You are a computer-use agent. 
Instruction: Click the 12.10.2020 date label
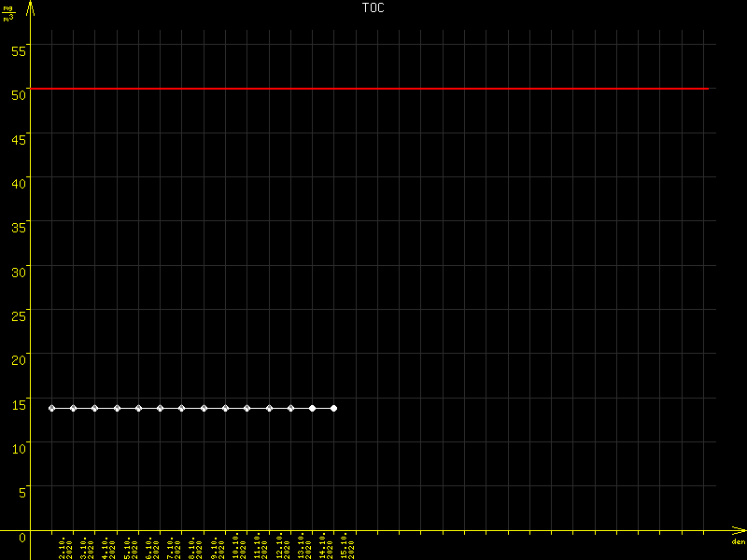click(281, 548)
